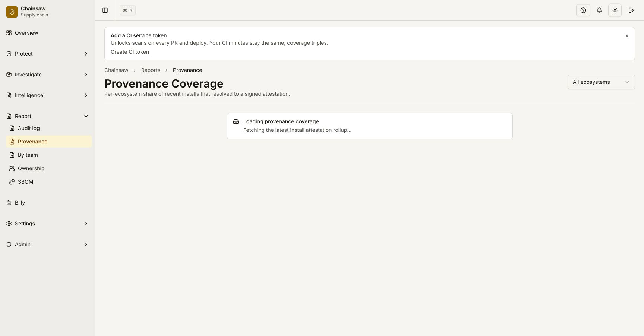
Task: Open the All ecosystems dropdown
Action: click(x=601, y=82)
